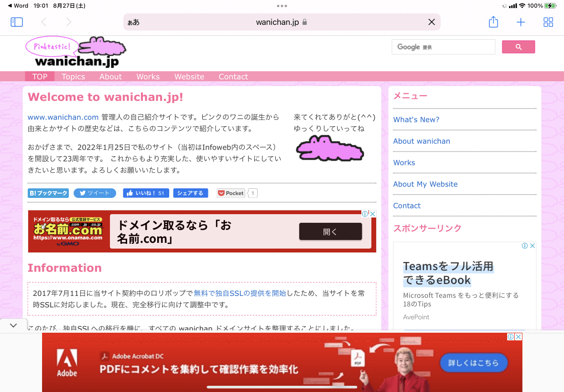Go back to the previous page

click(x=44, y=22)
